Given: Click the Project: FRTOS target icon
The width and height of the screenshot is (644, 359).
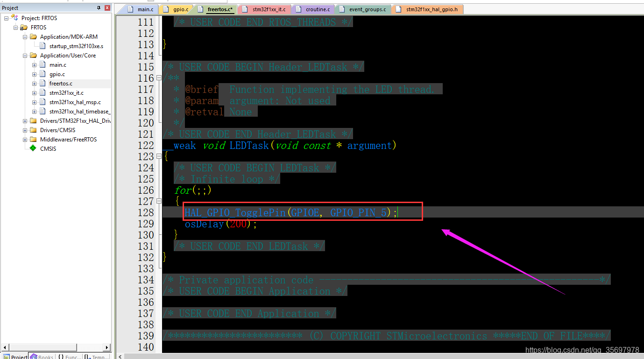Looking at the screenshot, I should pos(15,18).
